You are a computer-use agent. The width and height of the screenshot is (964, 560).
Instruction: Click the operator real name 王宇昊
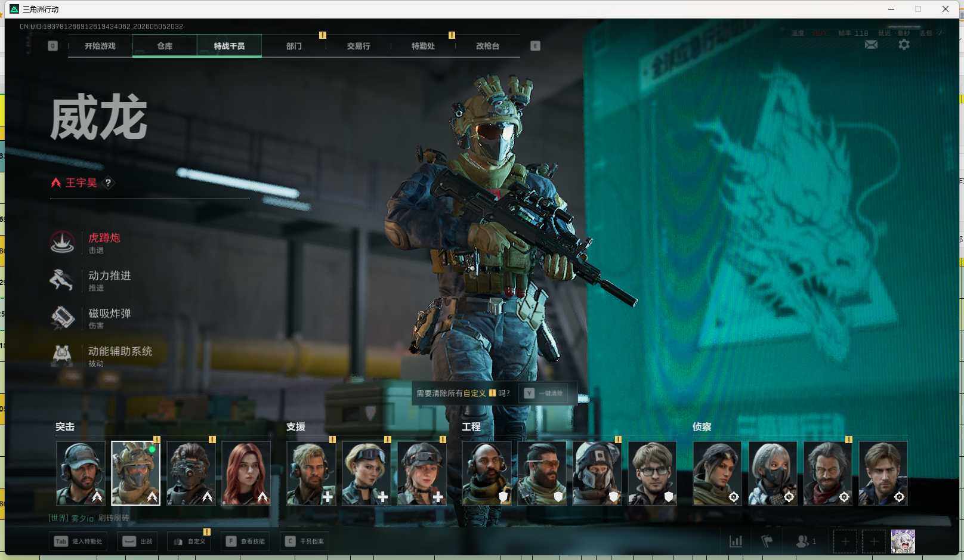pyautogui.click(x=81, y=183)
